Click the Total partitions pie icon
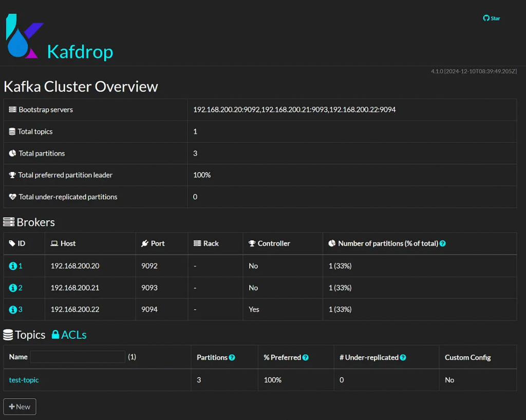The width and height of the screenshot is (526, 420). [12, 153]
